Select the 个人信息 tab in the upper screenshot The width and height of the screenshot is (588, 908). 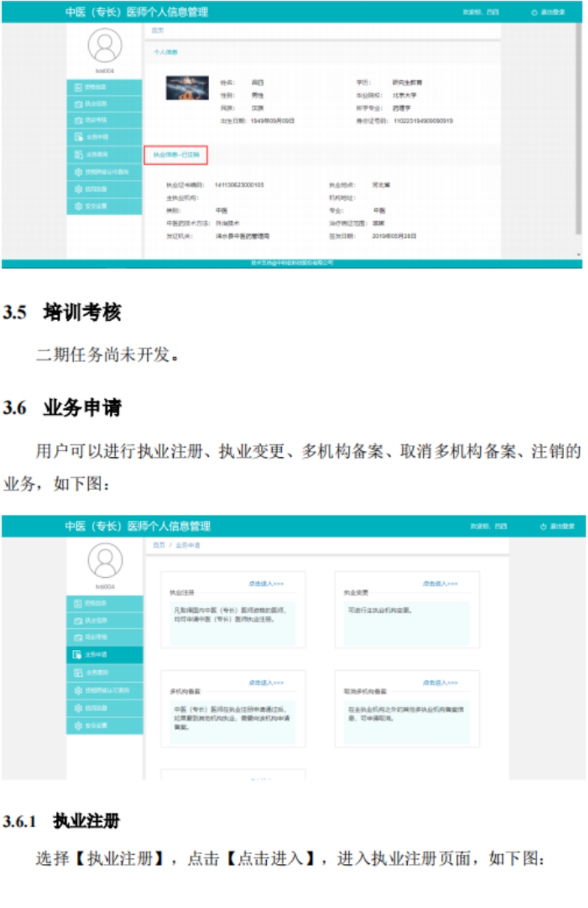[x=165, y=53]
